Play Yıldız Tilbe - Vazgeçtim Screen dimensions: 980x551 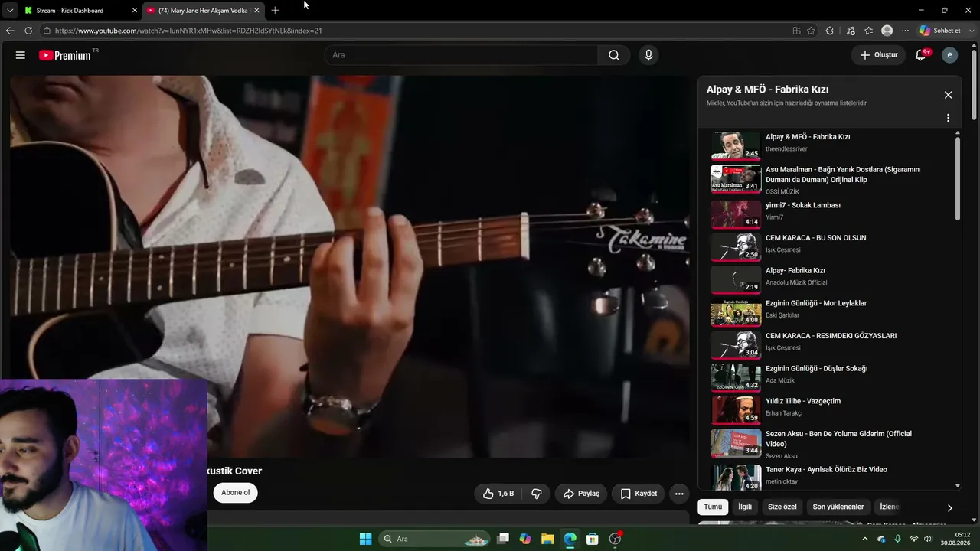[x=736, y=411]
